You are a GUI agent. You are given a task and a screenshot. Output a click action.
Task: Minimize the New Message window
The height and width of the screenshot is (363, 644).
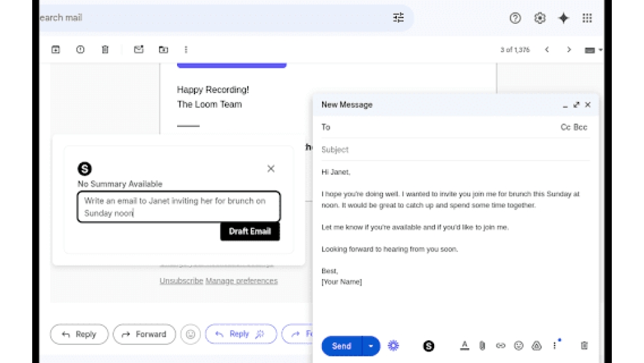pyautogui.click(x=565, y=105)
